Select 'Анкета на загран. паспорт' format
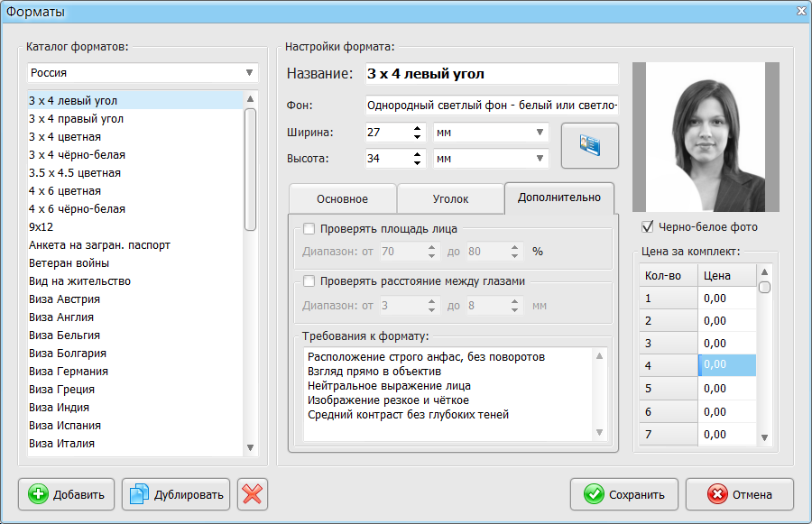 [x=135, y=245]
